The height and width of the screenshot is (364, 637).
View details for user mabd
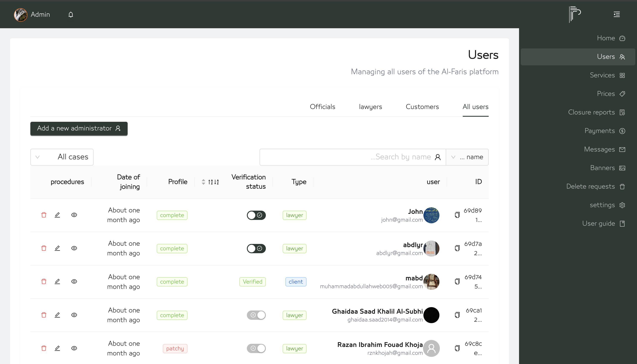tap(74, 281)
